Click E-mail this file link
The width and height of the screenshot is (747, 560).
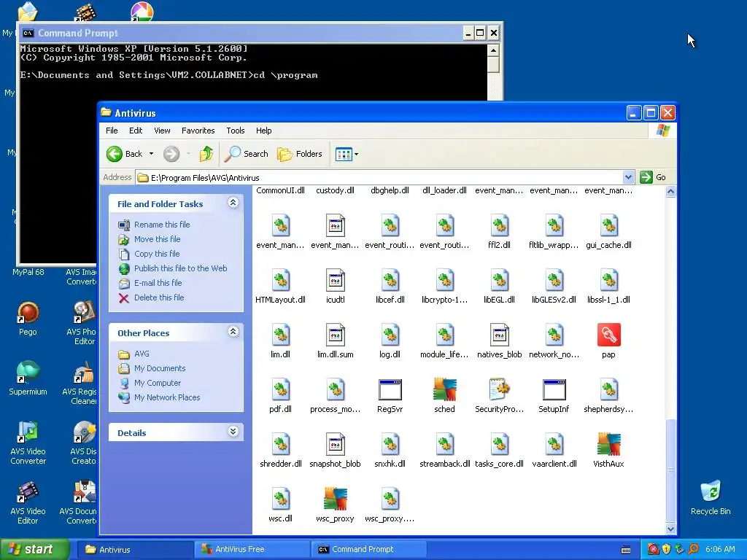pos(158,283)
